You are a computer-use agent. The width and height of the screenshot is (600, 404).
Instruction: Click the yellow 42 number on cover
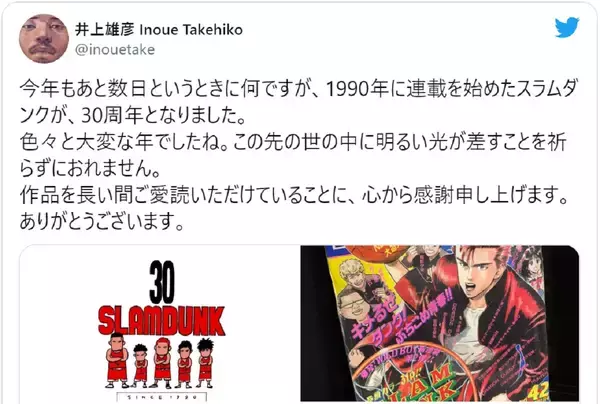click(x=539, y=393)
